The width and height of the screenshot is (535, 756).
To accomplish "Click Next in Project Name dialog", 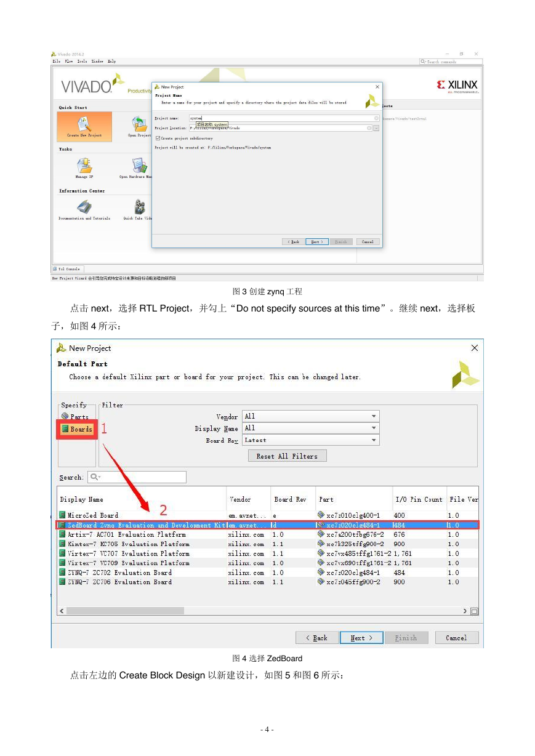I will pos(316,242).
